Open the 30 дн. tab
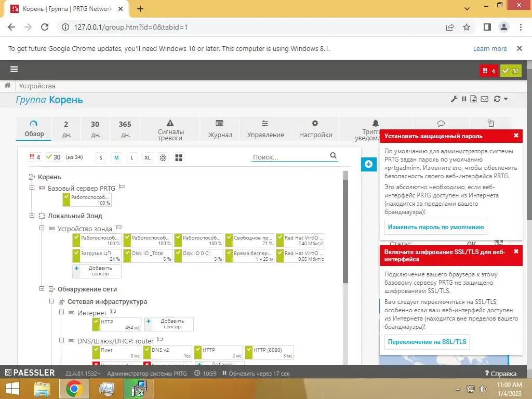The height and width of the screenshot is (399, 532). 96,129
